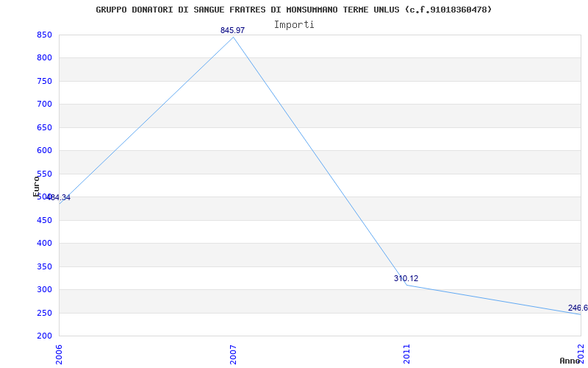
Task: Click the 700 y-axis tick label
Action: point(44,105)
